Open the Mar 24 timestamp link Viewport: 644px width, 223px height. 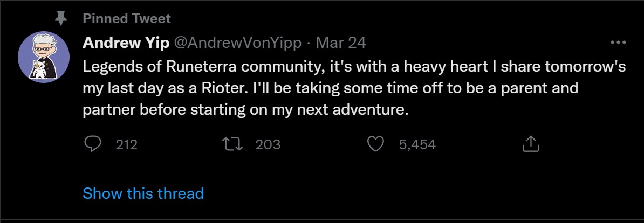coord(341,43)
